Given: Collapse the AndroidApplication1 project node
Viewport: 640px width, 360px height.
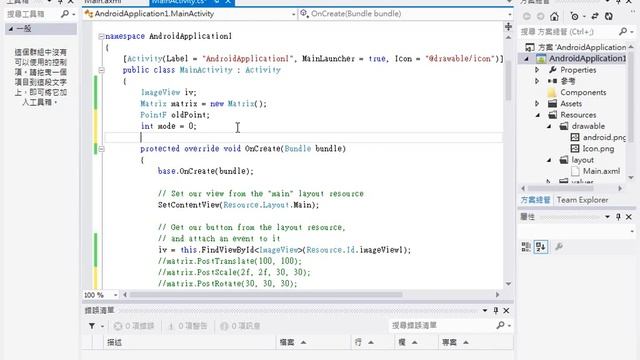Looking at the screenshot, I should (x=526, y=59).
